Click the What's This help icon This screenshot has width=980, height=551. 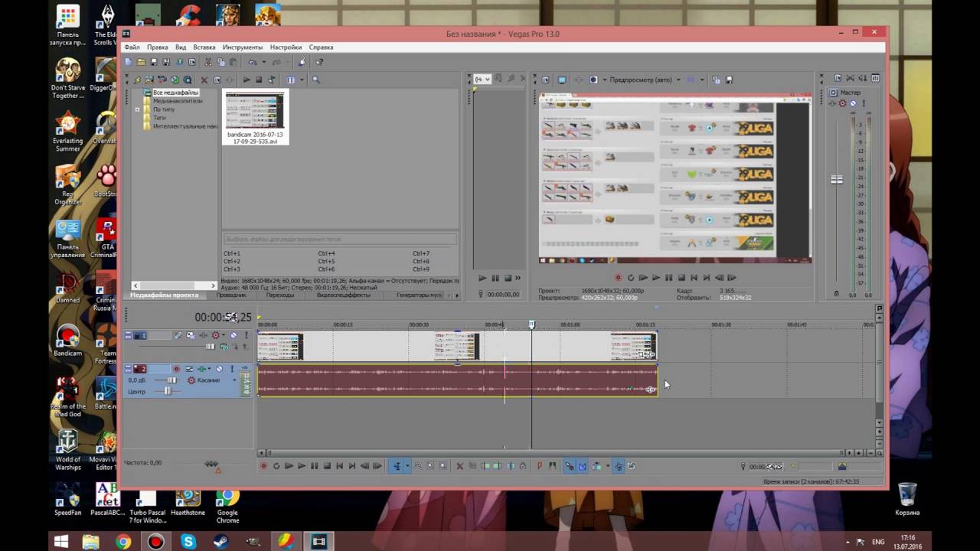coord(319,62)
